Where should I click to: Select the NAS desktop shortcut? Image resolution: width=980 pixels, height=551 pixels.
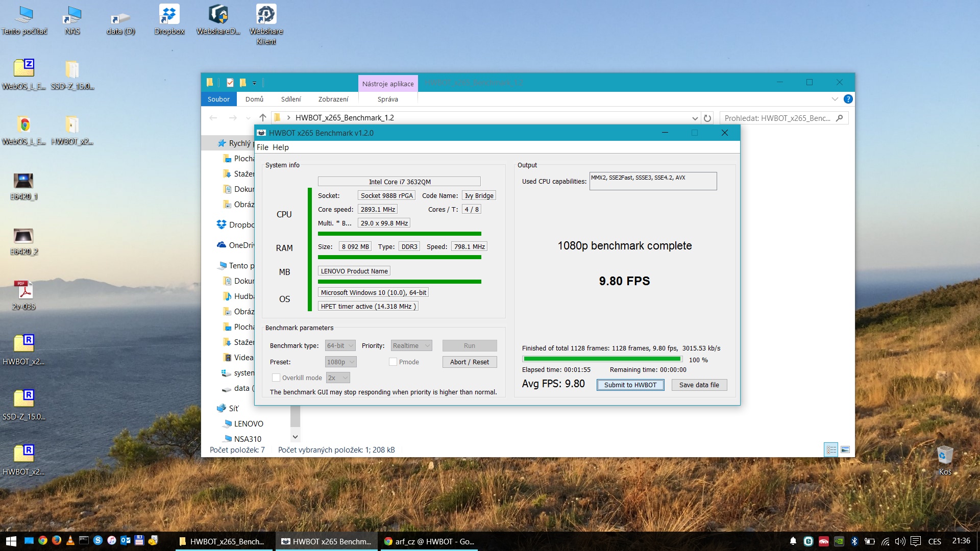pyautogui.click(x=72, y=19)
